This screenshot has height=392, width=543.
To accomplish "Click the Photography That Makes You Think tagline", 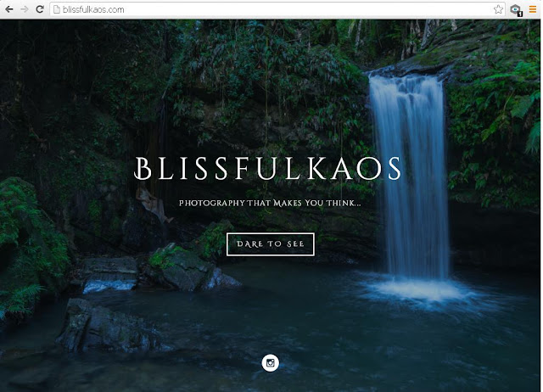I will (x=270, y=203).
